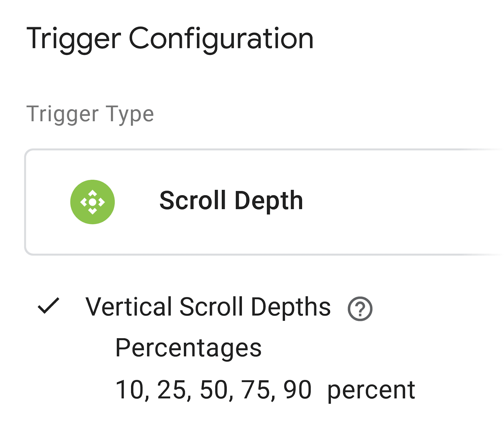Viewport: 504px width, 439px height.
Task: Click the Scroll Depth icon to change trigger type
Action: click(x=93, y=202)
